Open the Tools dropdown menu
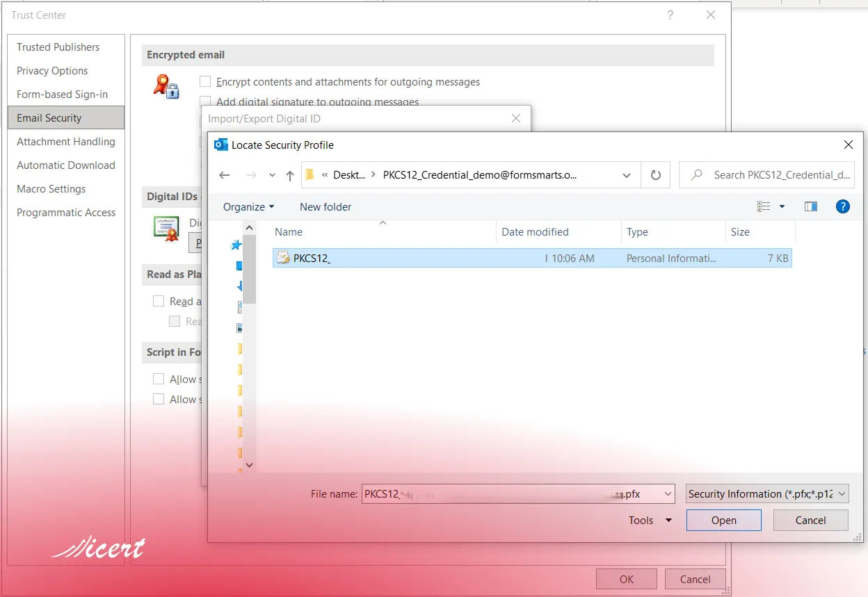This screenshot has height=597, width=868. (x=650, y=521)
